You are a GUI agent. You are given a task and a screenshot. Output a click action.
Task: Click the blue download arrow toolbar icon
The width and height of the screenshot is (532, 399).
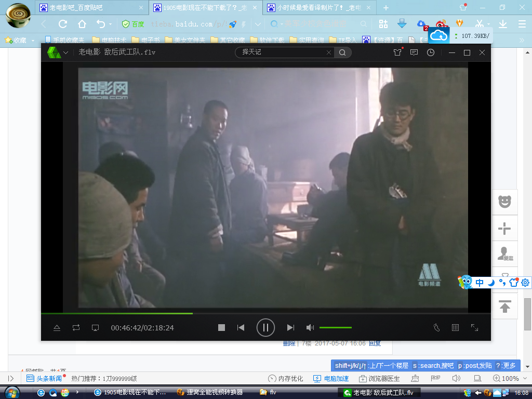[402, 24]
